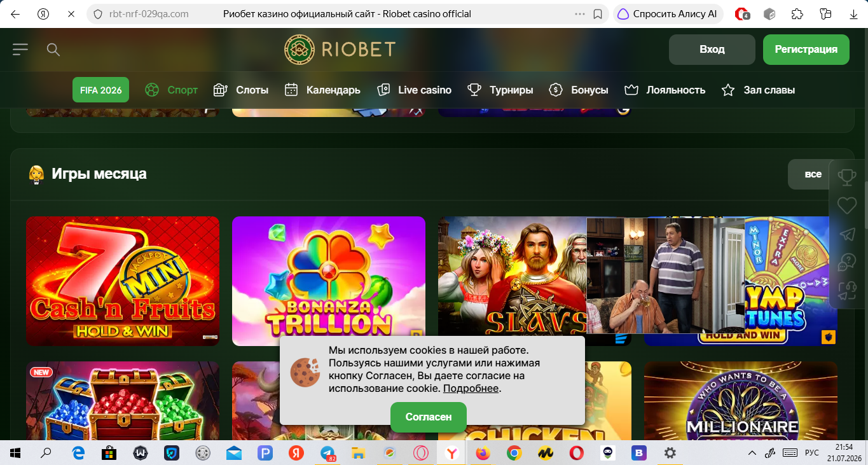Click the Windows search icon on the taskbar
This screenshot has height=465, width=868.
click(x=46, y=453)
